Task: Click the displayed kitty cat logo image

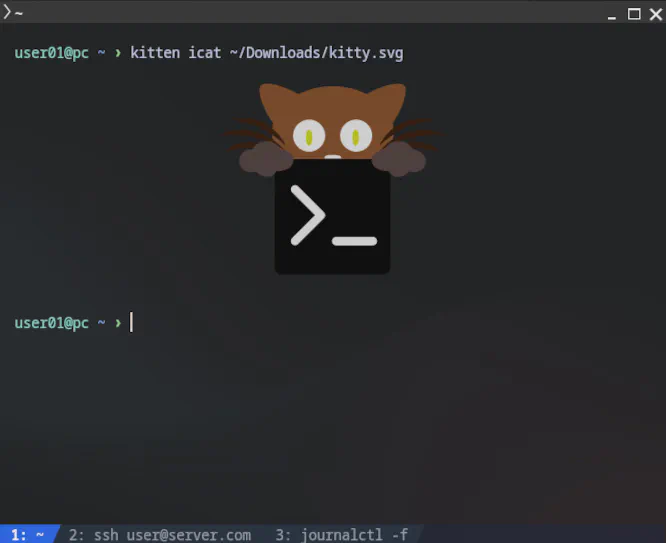Action: point(333,178)
